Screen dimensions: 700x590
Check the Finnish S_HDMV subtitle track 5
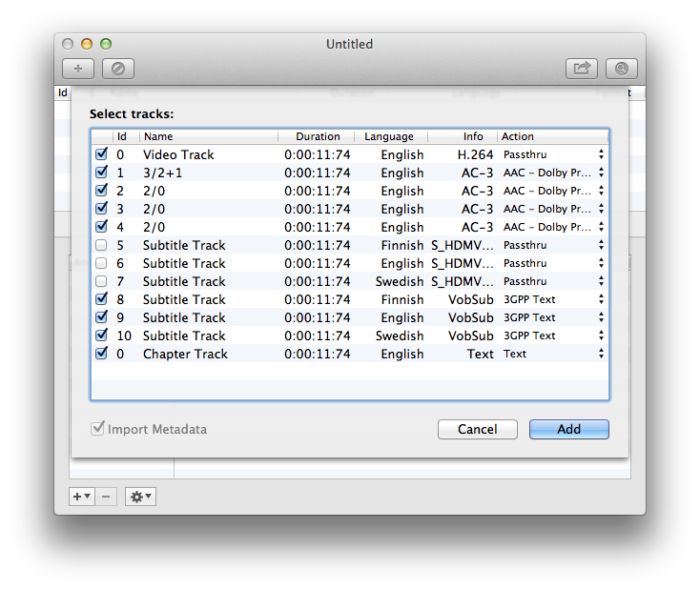[101, 245]
